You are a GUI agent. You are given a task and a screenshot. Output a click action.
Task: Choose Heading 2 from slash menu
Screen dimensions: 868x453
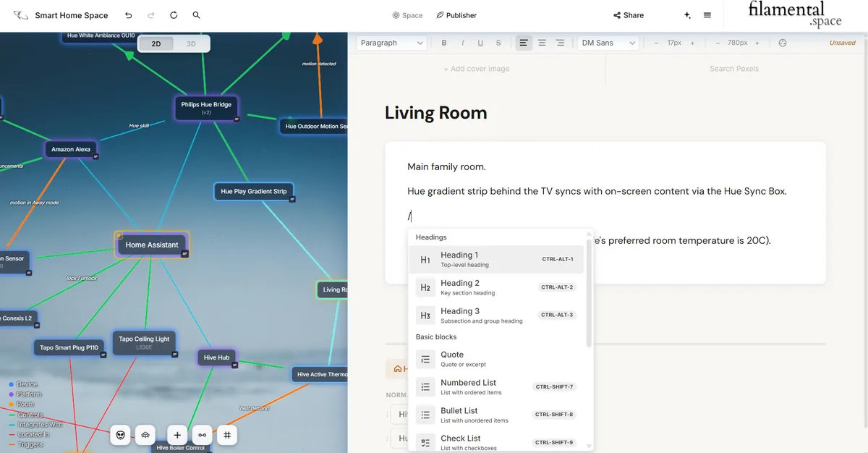point(496,287)
